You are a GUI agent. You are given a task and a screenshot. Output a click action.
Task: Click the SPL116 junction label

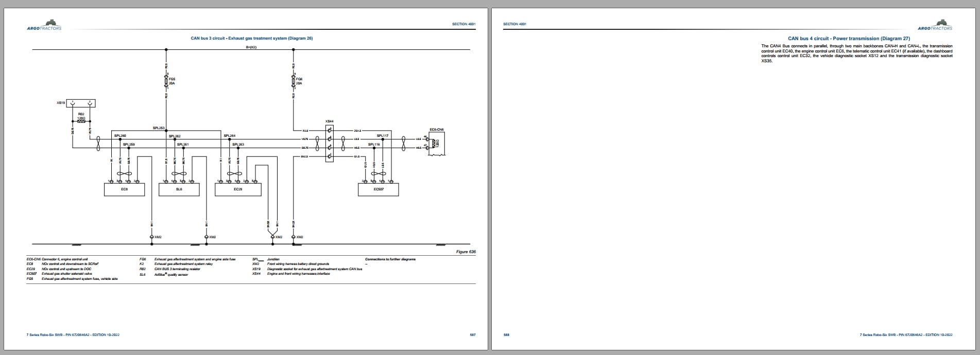point(374,145)
